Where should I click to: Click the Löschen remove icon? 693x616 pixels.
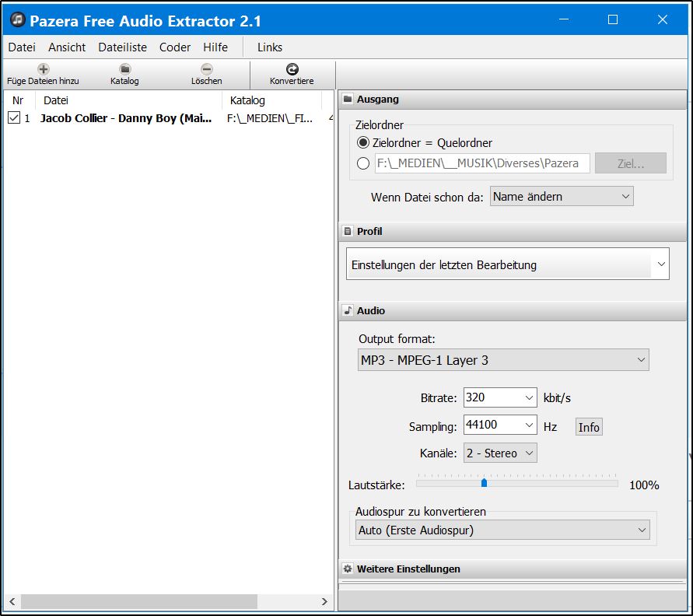point(206,69)
